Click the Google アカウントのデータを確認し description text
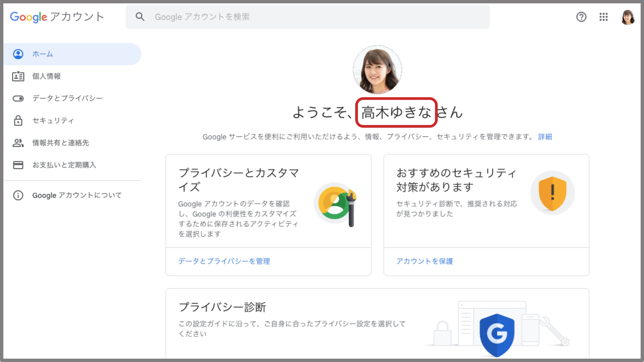 pyautogui.click(x=238, y=219)
